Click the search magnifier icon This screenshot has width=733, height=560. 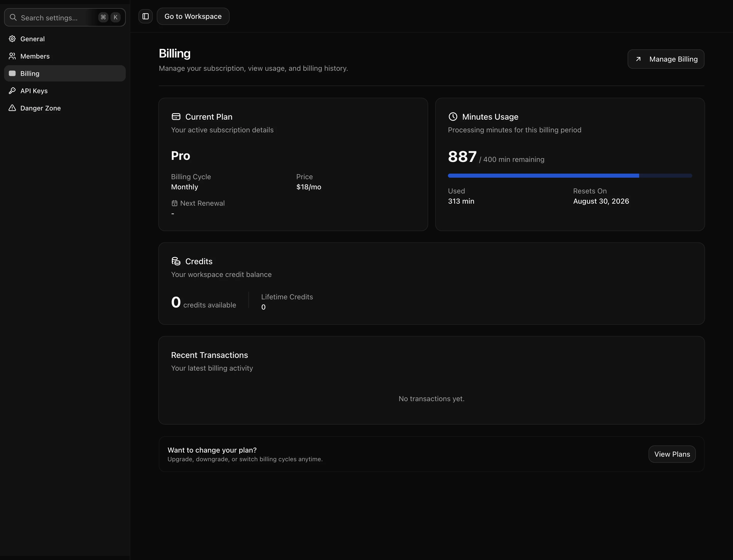point(13,17)
